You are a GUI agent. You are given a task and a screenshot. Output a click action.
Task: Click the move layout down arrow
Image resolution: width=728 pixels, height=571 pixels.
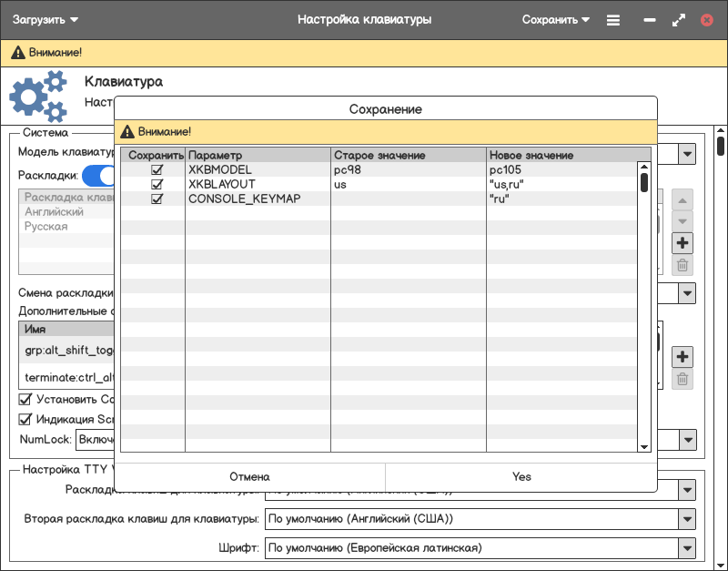click(682, 221)
